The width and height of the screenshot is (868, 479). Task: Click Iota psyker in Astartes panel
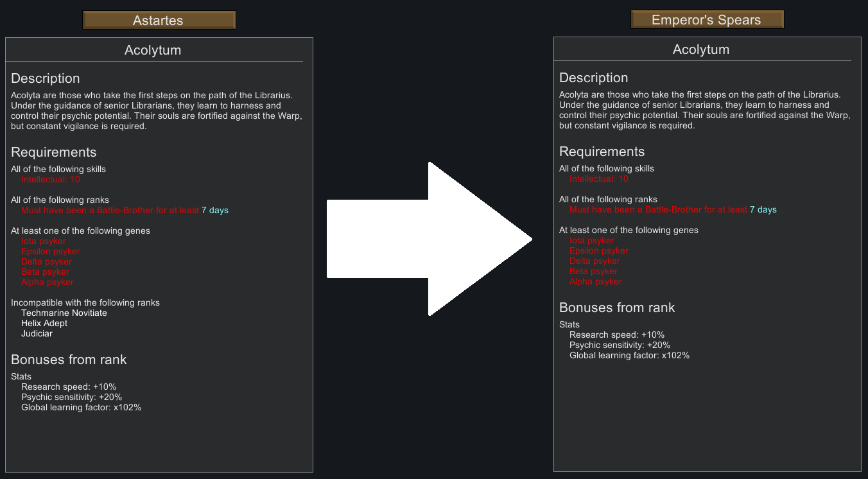[x=44, y=241]
